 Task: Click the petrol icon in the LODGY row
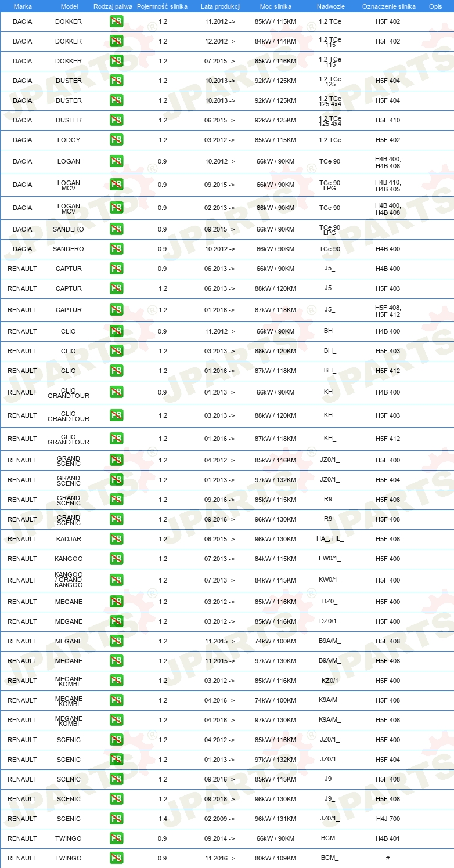[x=116, y=140]
